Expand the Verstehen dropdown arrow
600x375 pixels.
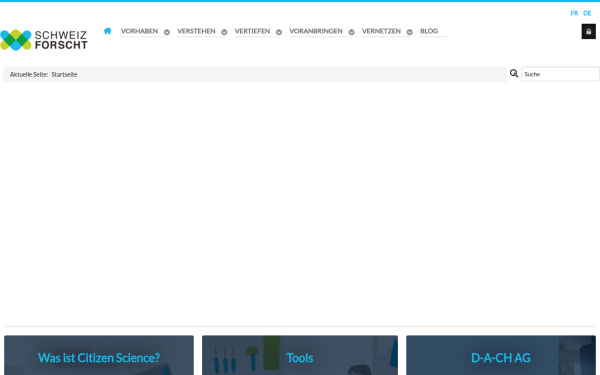[224, 32]
